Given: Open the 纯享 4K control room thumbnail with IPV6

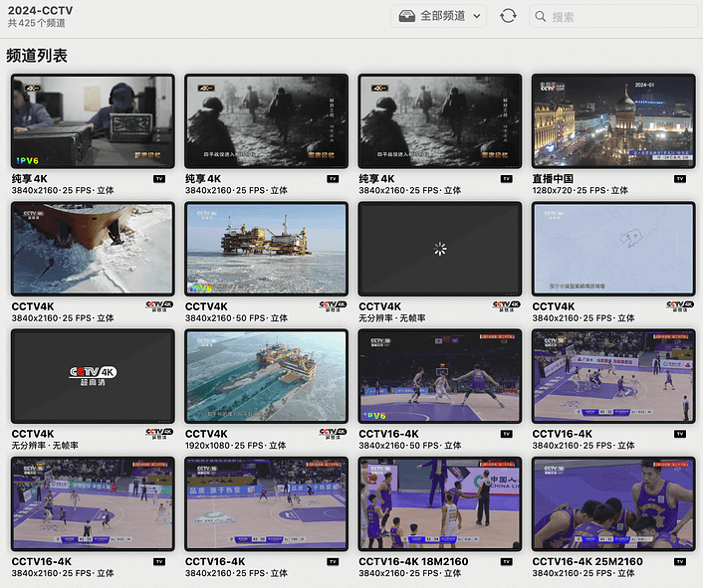Looking at the screenshot, I should click(x=93, y=121).
